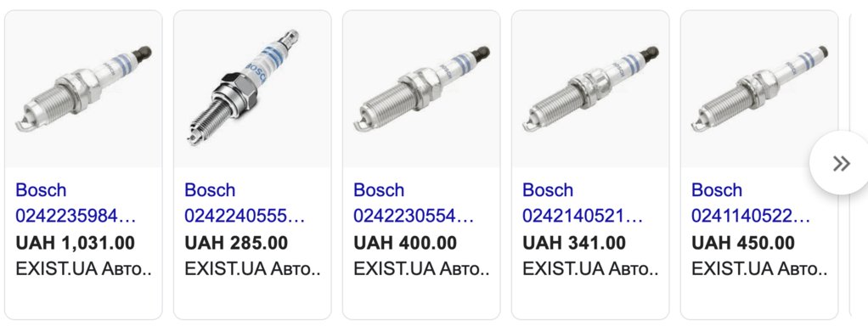
Task: Click the UAH 1,031.00 price
Action: 76,243
